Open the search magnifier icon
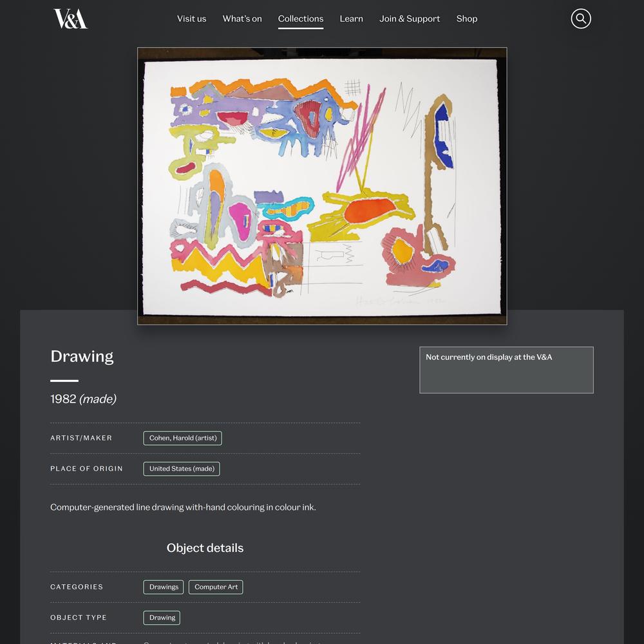The width and height of the screenshot is (644, 644). [581, 19]
